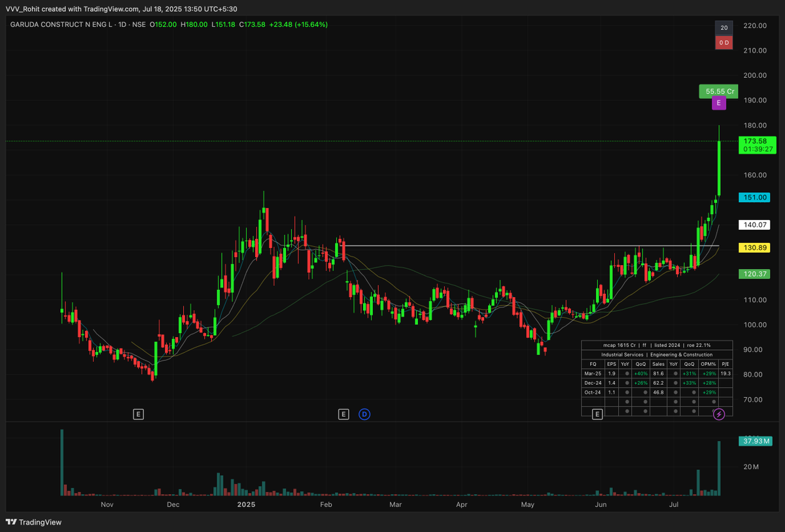Click the purple E earnings marker above the latest candle

[719, 103]
